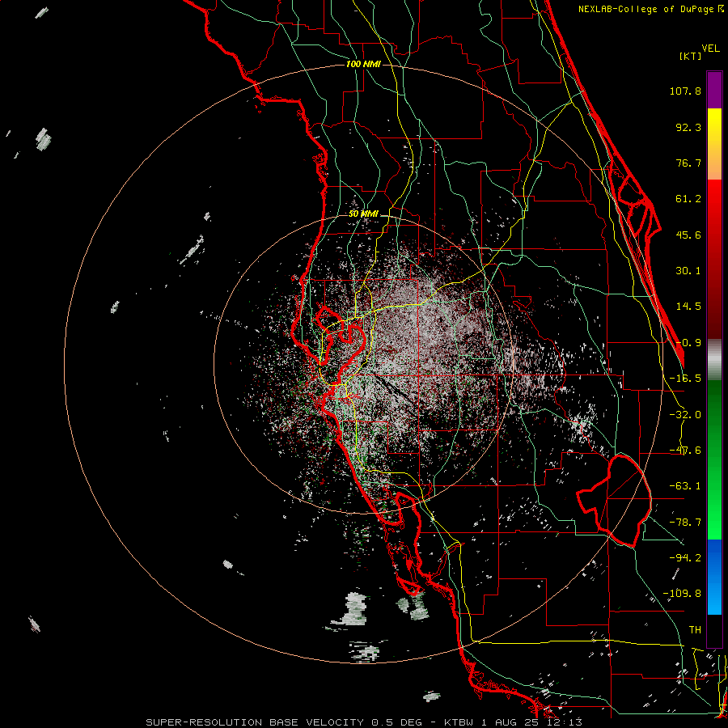
Task: Select the 76.7 legend value
Action: 688,163
